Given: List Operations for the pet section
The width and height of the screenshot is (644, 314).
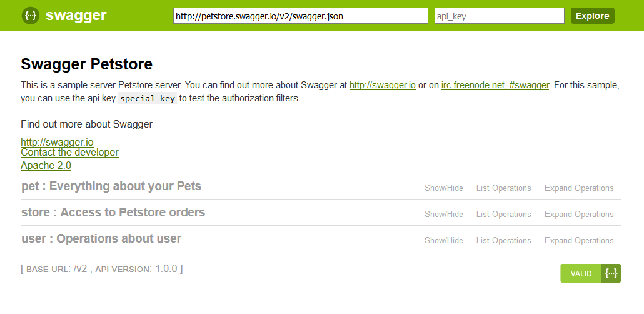Looking at the screenshot, I should [x=503, y=188].
